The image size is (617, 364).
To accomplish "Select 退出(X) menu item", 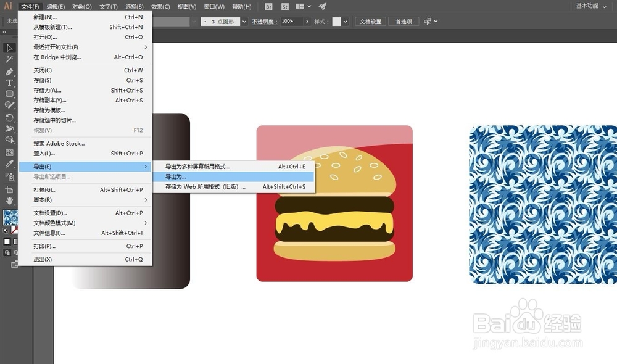I will click(x=85, y=259).
